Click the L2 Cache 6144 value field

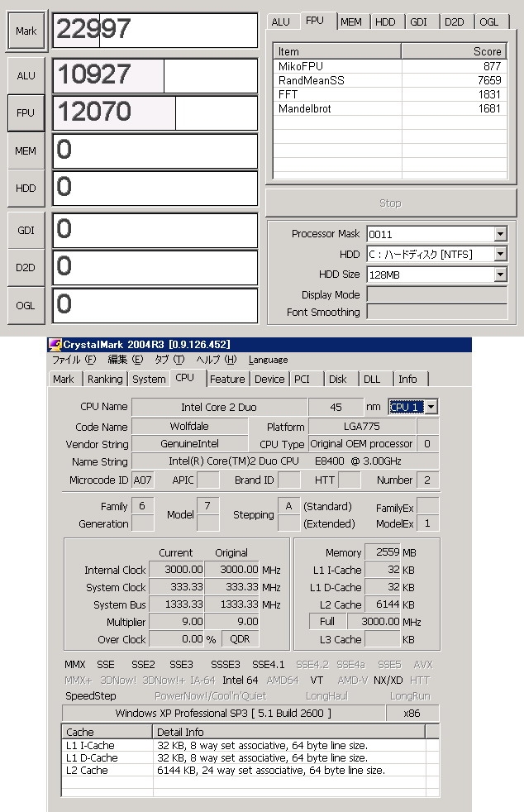[x=383, y=604]
